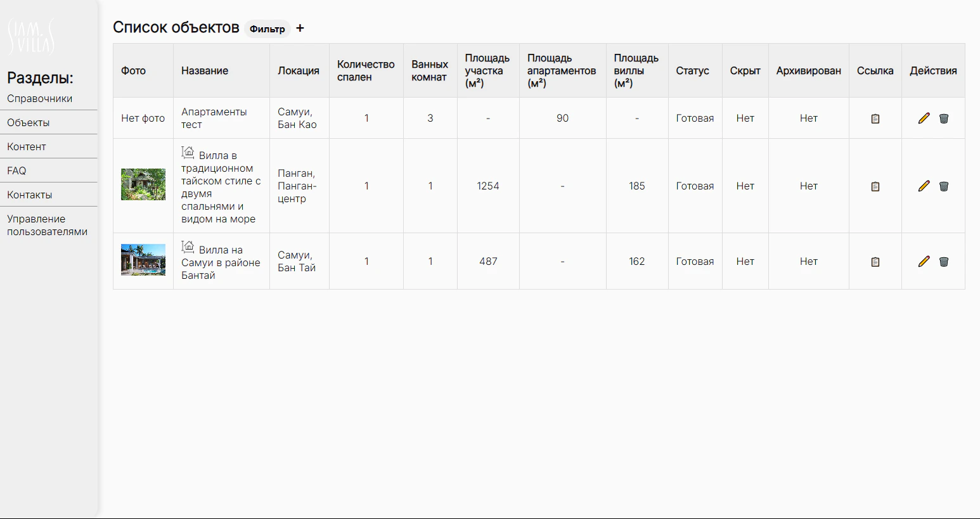Go to the Объекты section
Image resolution: width=980 pixels, height=519 pixels.
click(x=29, y=123)
